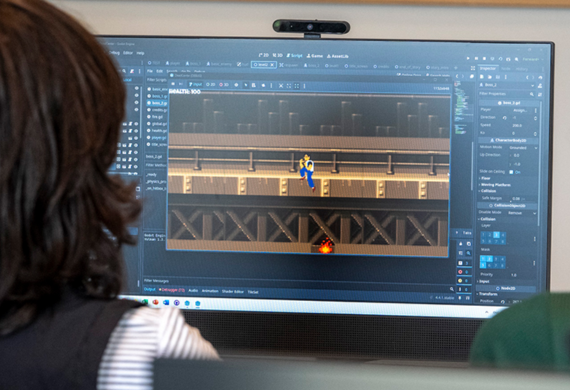Screen dimensions: 570x390
Task: Stop the running project
Action: click(484, 59)
